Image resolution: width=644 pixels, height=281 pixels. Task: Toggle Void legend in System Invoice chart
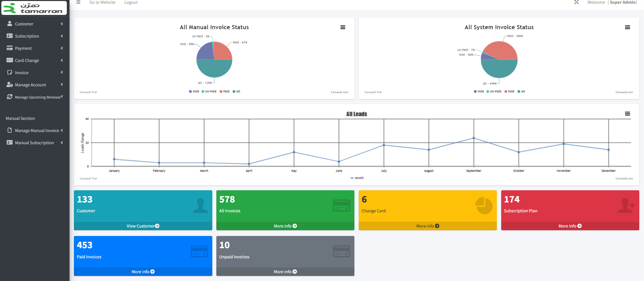click(479, 91)
